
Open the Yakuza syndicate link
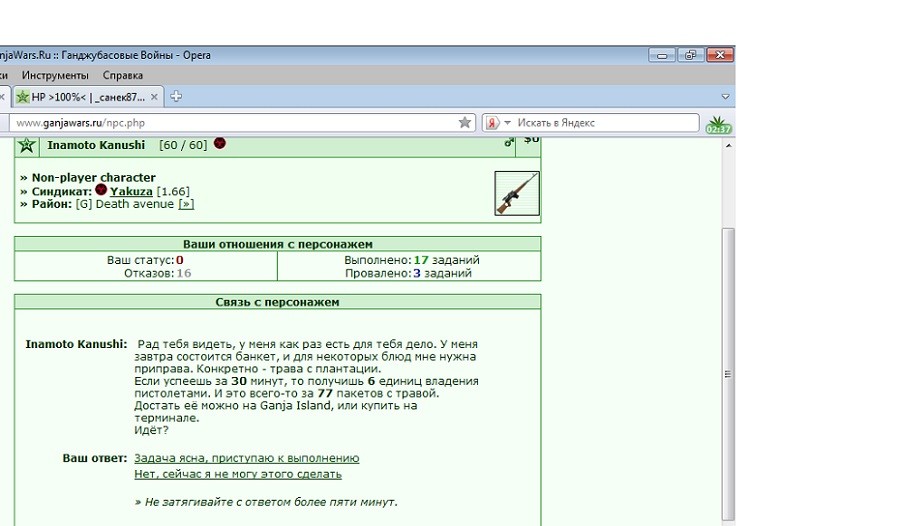tap(131, 191)
